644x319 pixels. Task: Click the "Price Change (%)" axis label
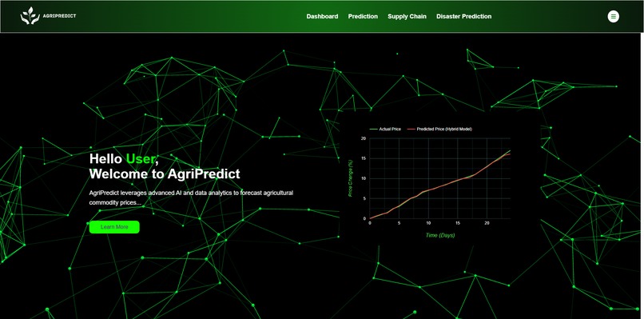[350, 178]
